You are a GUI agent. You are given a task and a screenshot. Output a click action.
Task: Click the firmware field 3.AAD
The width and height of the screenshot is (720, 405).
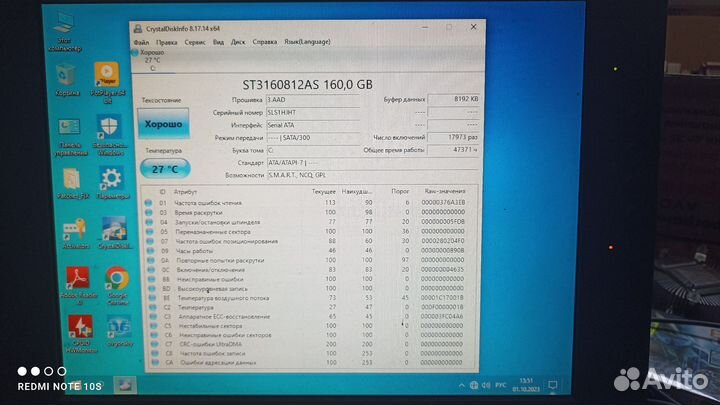tap(313, 100)
